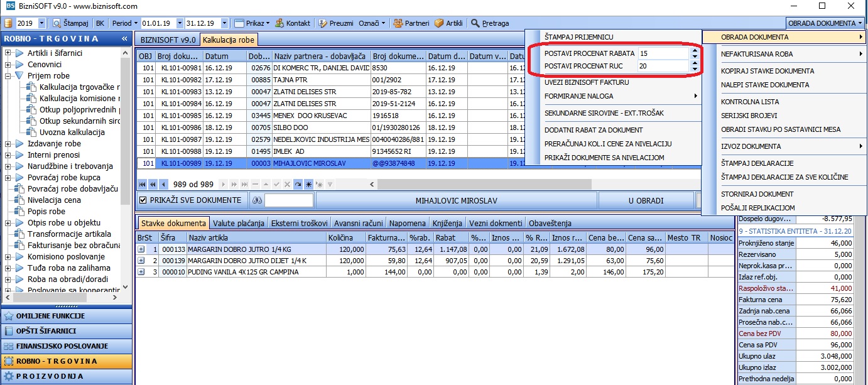Expand the Izdavanje robe node
Viewport: 868px width, 385px height.
pyautogui.click(x=8, y=144)
